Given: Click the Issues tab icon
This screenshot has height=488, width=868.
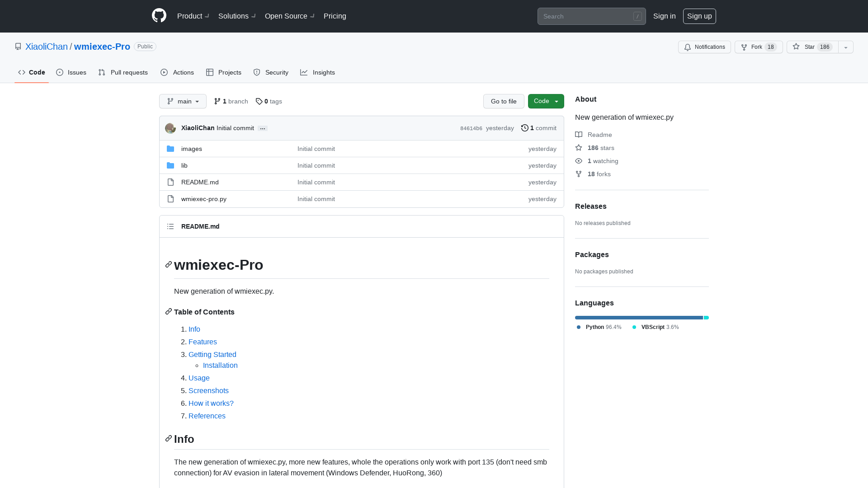Looking at the screenshot, I should coord(60,72).
